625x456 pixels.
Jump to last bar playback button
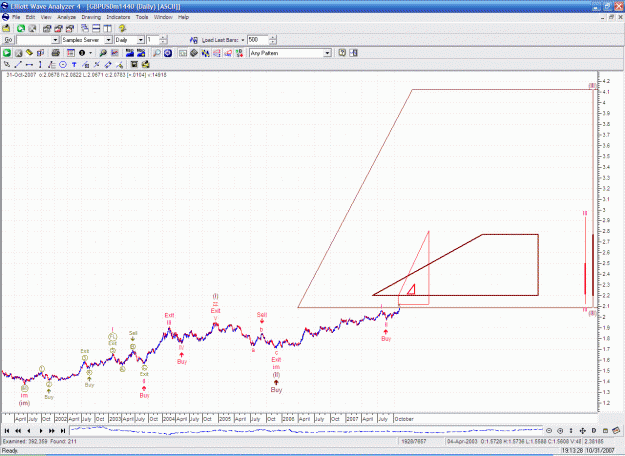click(63, 430)
